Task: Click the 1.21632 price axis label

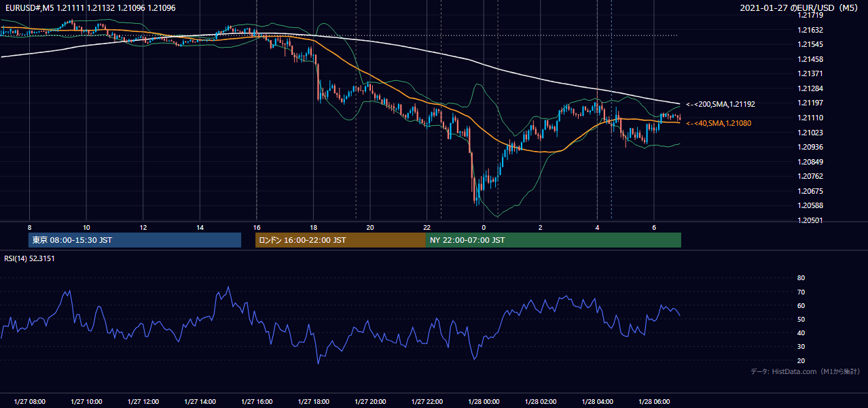Action: (810, 30)
